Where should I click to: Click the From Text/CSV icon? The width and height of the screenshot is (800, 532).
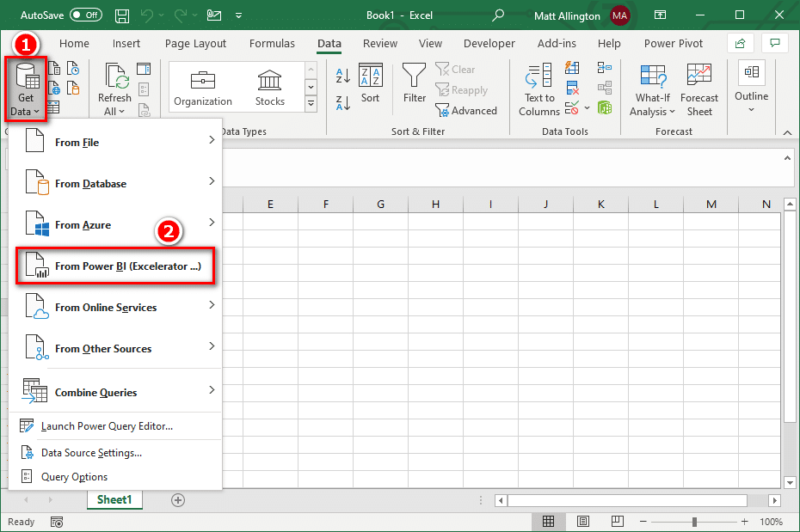click(x=54, y=68)
